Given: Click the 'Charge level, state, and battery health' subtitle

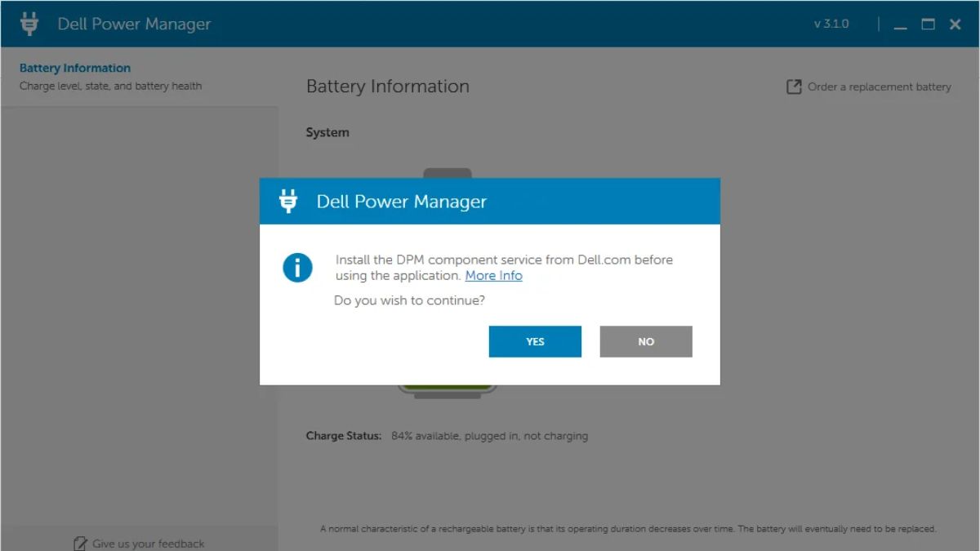Looking at the screenshot, I should click(x=110, y=86).
